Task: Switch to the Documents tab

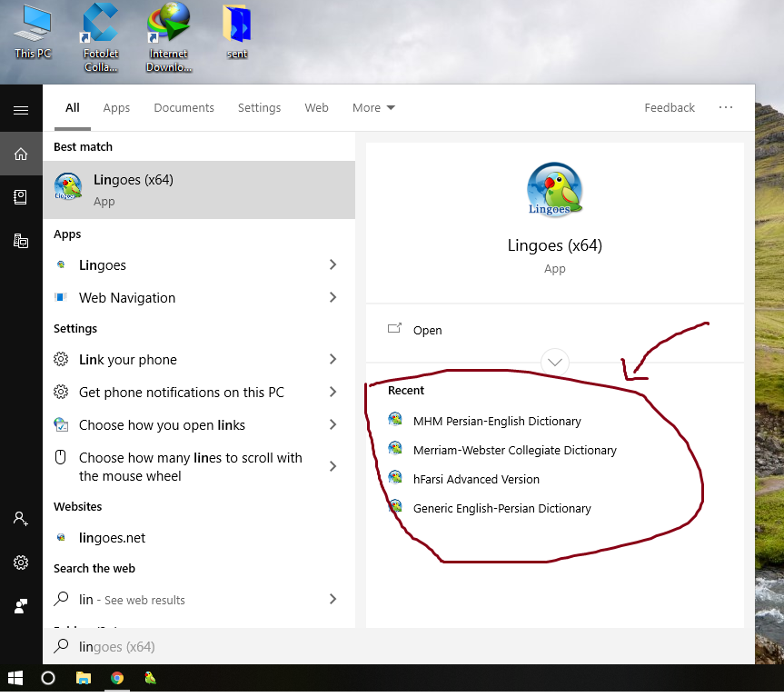Action: click(x=184, y=107)
